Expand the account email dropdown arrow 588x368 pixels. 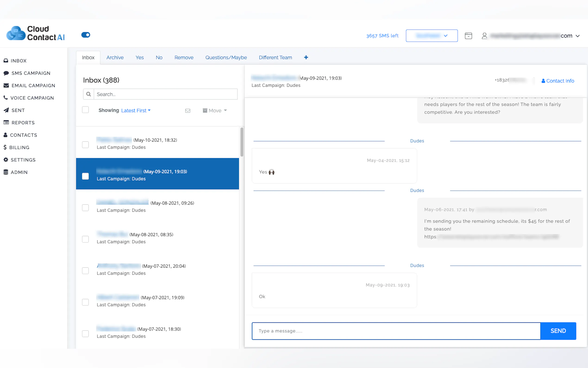(578, 36)
